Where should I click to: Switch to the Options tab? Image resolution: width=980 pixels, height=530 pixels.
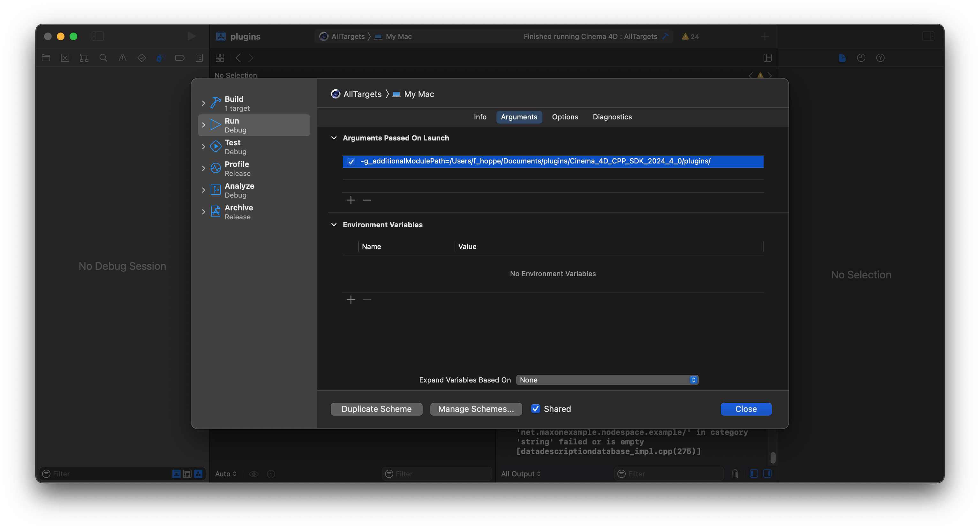[x=565, y=117]
